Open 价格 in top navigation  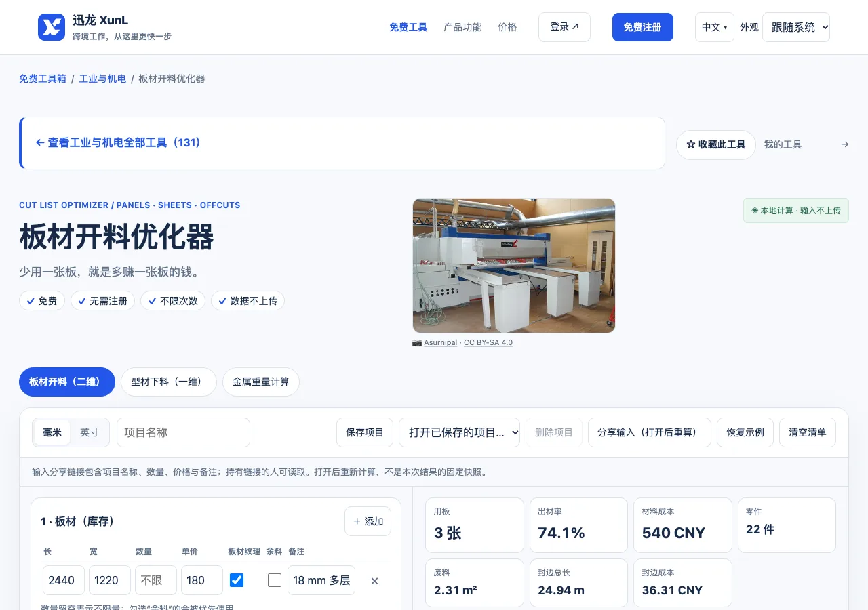point(507,27)
